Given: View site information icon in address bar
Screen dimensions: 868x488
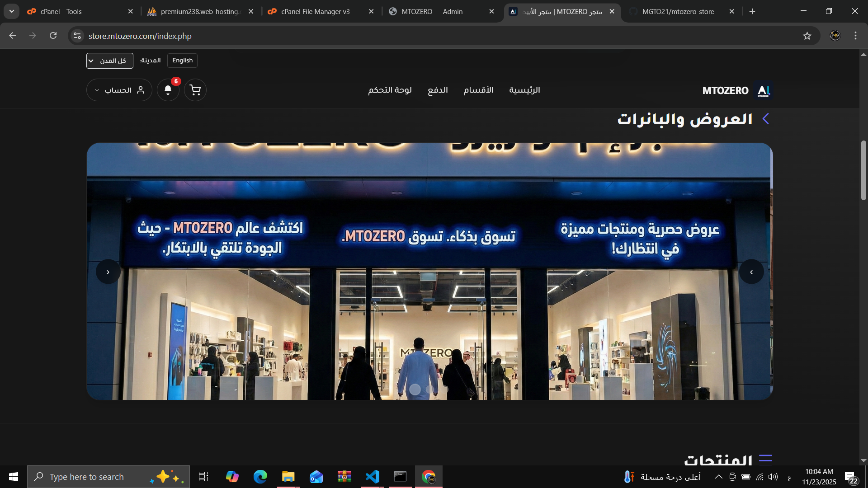Looking at the screenshot, I should pyautogui.click(x=77, y=36).
